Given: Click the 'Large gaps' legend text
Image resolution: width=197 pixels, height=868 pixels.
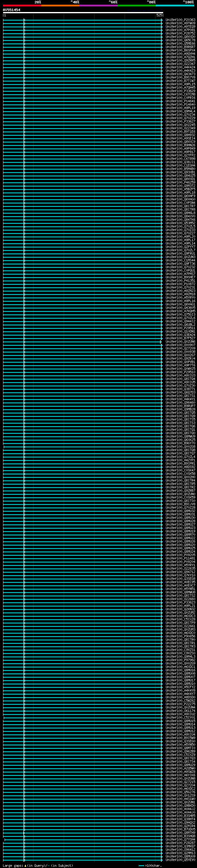Looking at the screenshot, I should (13, 866).
